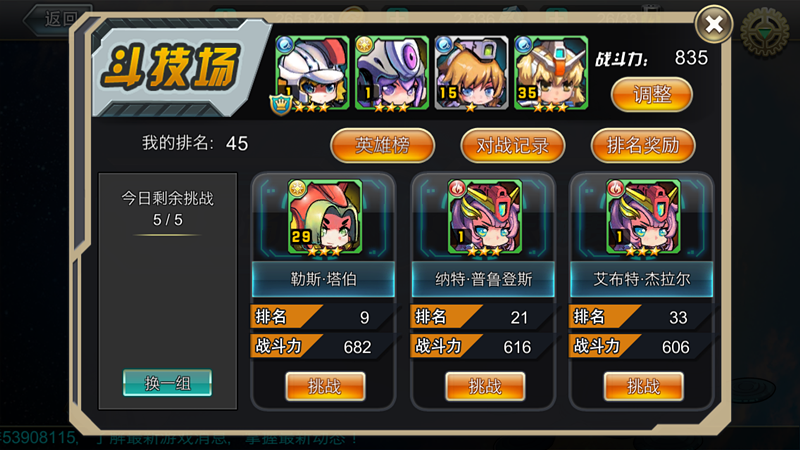This screenshot has height=450, width=800.
Task: Tap opponent 艾布特·杰拉尔 avatar portrait
Action: tap(643, 216)
